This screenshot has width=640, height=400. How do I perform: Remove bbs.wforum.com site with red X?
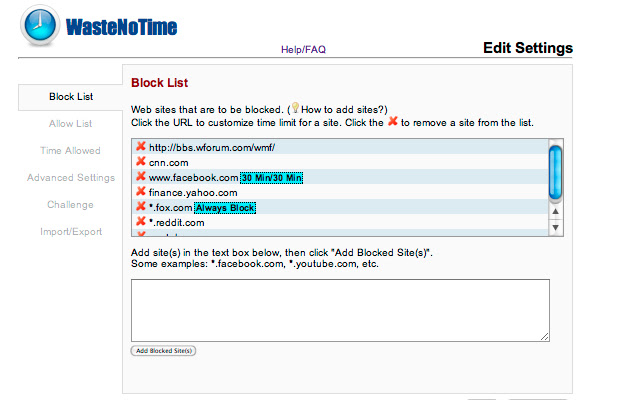[x=141, y=146]
